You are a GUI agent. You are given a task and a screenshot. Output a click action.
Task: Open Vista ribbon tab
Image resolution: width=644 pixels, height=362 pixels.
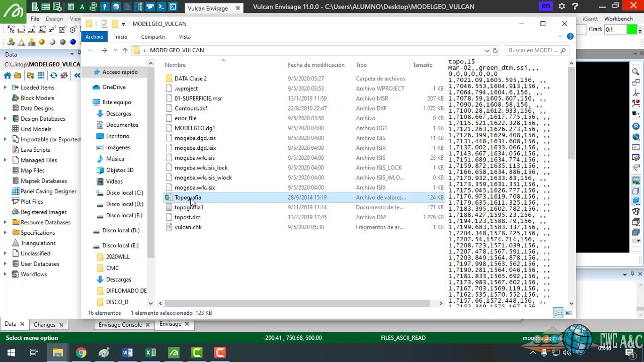pos(185,37)
